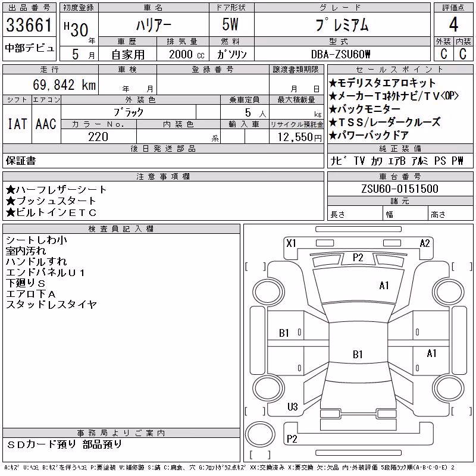Click note プッシュスタート
The image size is (476, 476).
tap(51, 201)
